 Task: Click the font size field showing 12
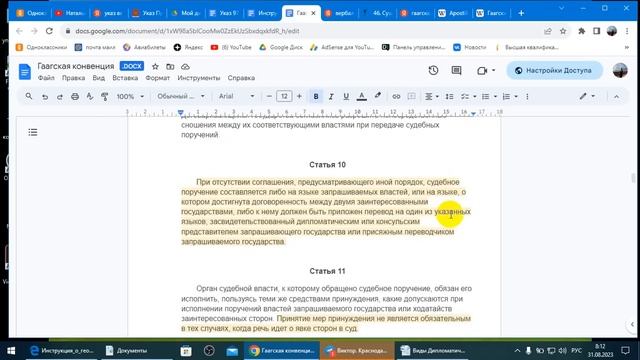tap(284, 96)
